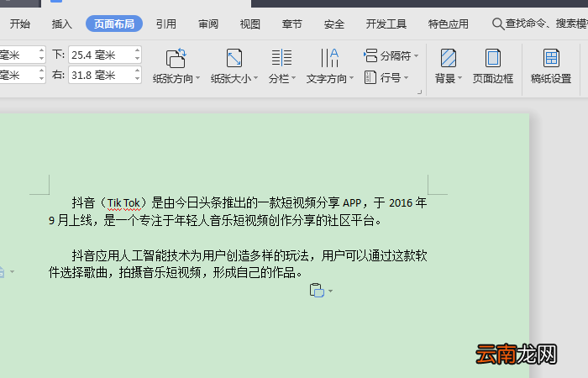Screen dimensions: 588x378
Task: Open the 引用 tab
Action: tap(166, 24)
